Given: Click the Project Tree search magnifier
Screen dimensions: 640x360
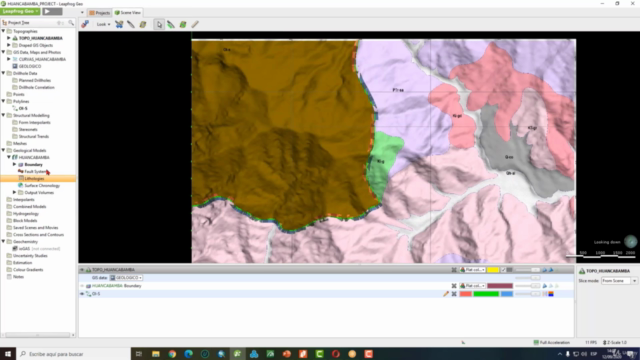Looking at the screenshot, I should 71,23.
